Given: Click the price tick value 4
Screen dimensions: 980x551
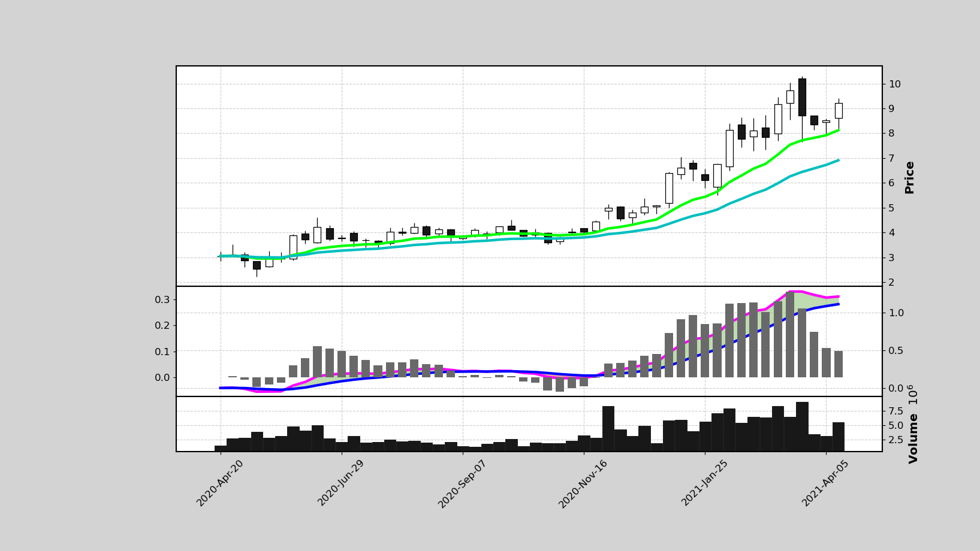Looking at the screenshot, I should coord(891,233).
